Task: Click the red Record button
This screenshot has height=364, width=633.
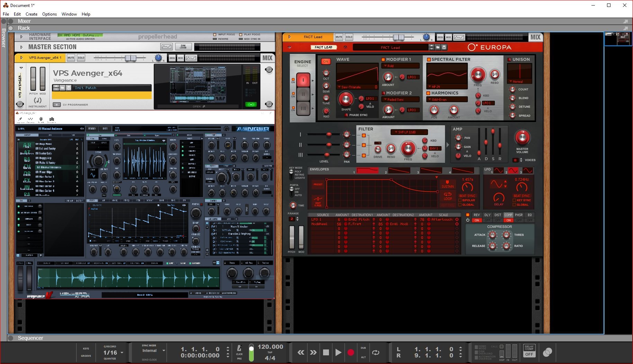Action: coord(351,353)
